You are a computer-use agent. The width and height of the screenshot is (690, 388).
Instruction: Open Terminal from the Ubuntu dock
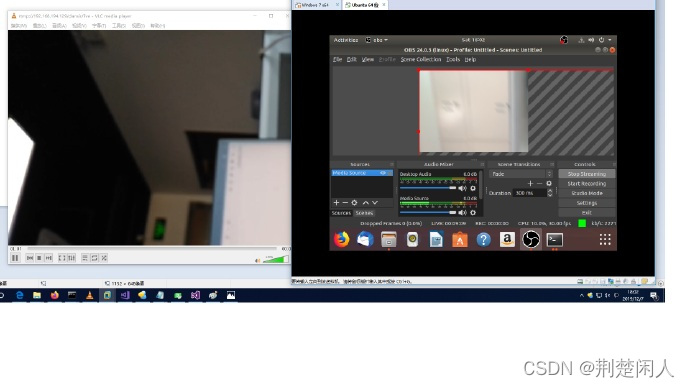[x=554, y=240]
